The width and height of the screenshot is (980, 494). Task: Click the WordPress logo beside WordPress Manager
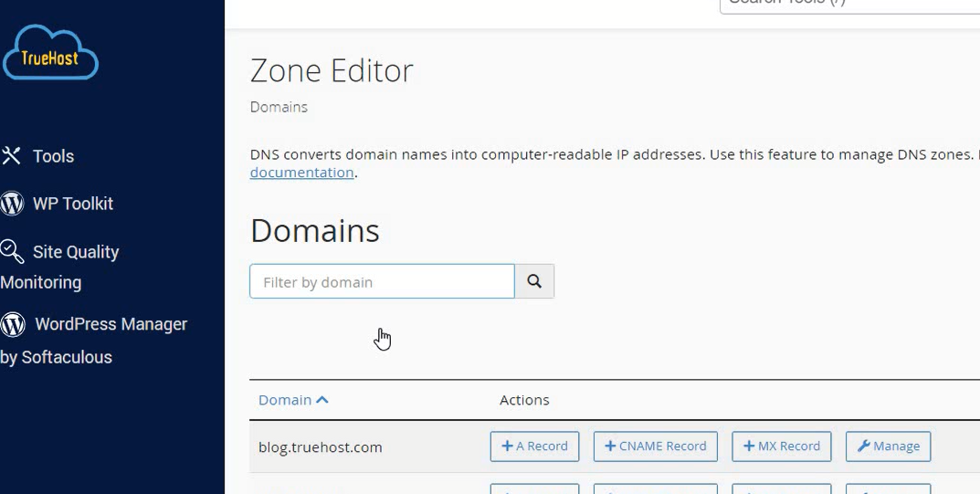click(13, 324)
